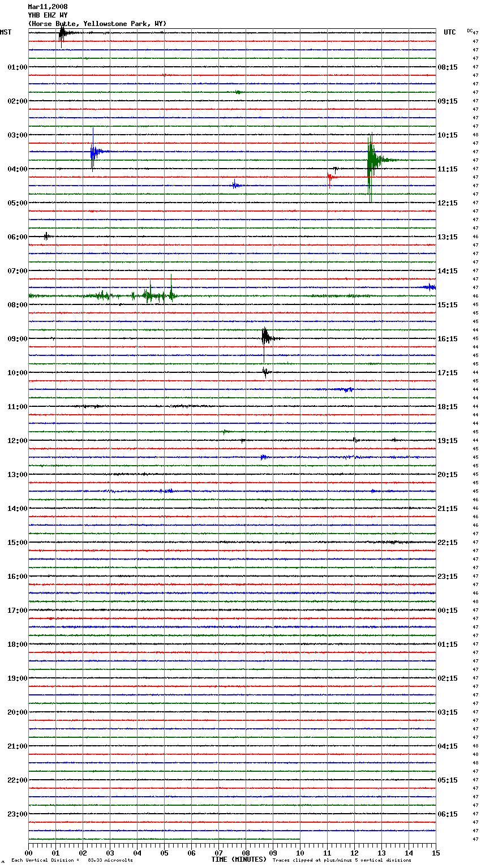Viewport: 481px width, 868px height.
Task: Pick the 21:00 MST hour label
Action: (x=18, y=746)
